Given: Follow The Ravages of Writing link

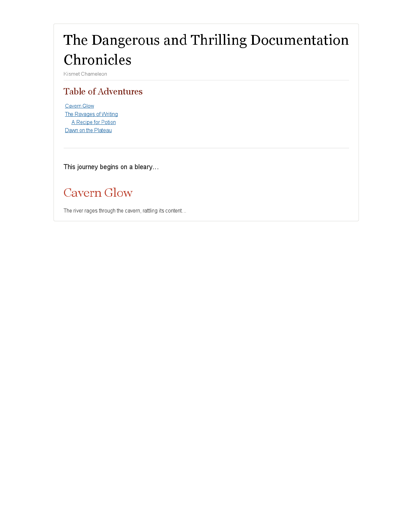Looking at the screenshot, I should [91, 114].
